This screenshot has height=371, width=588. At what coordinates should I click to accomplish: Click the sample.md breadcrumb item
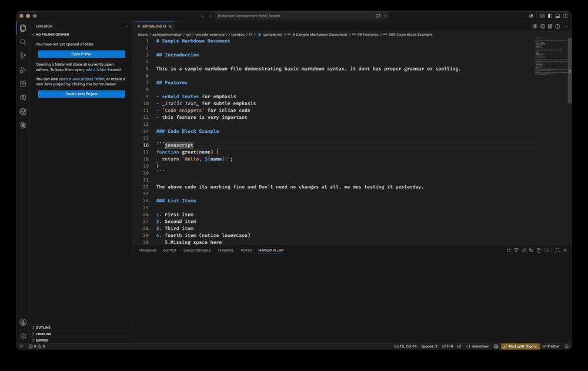pyautogui.click(x=270, y=35)
